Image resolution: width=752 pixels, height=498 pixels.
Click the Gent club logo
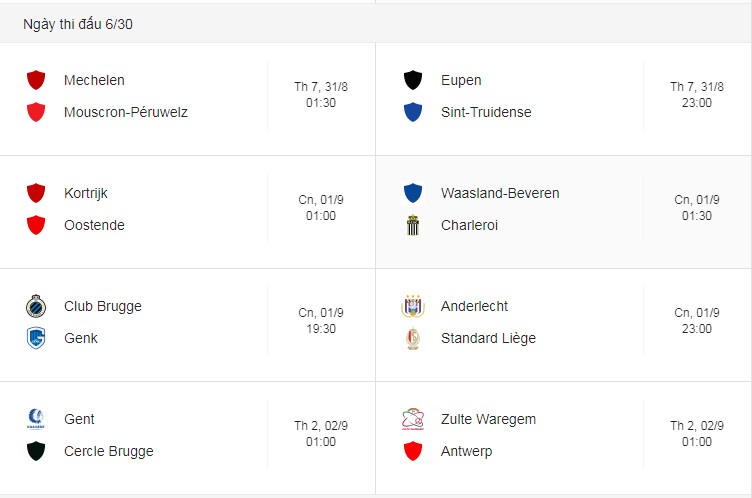coord(36,419)
